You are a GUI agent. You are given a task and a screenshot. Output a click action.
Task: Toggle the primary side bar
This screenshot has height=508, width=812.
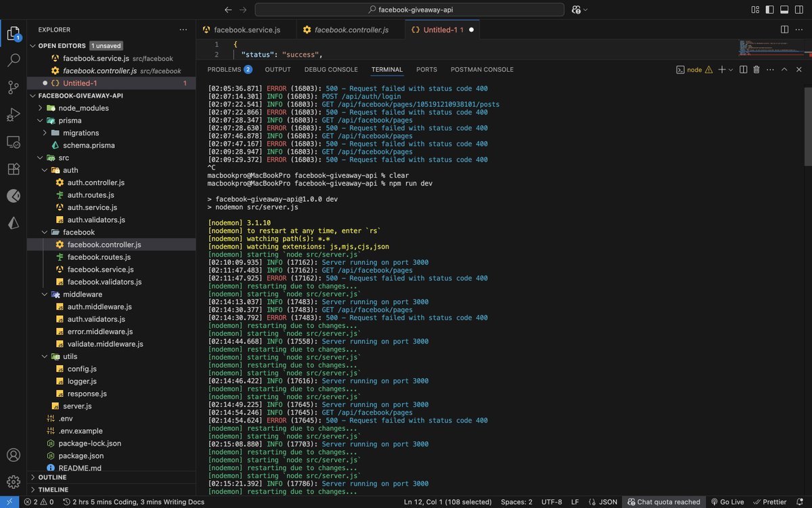pyautogui.click(x=770, y=9)
